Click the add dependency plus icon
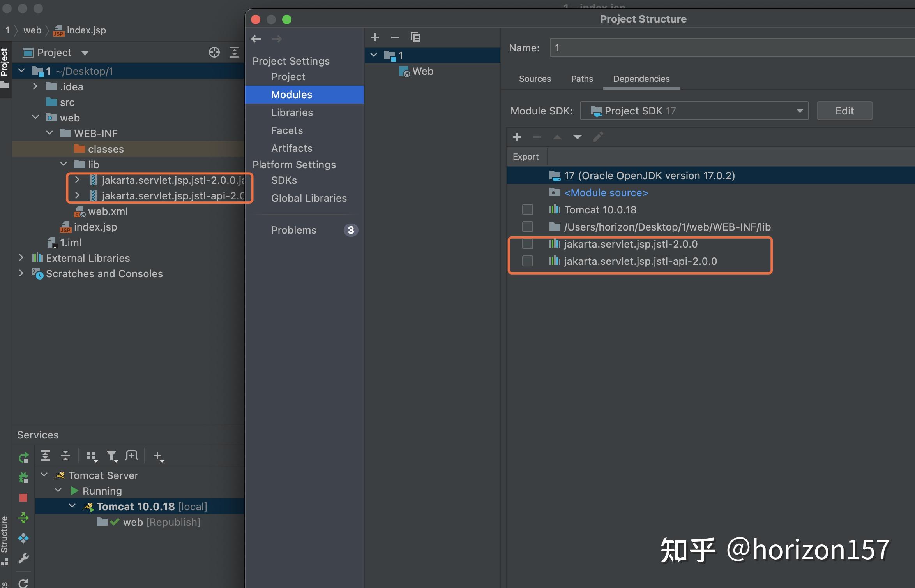Viewport: 915px width, 588px height. tap(517, 137)
